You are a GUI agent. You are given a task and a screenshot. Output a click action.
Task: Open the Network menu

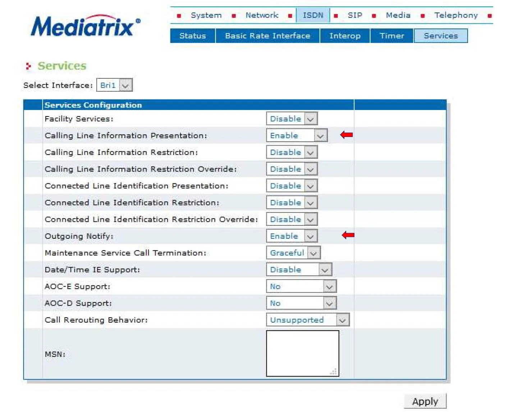click(x=262, y=15)
